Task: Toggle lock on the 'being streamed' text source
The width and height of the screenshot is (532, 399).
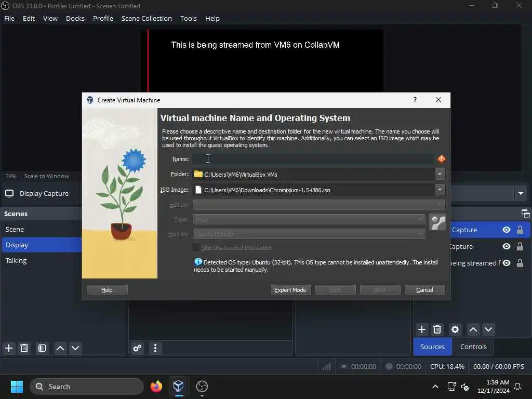Action: (520, 263)
